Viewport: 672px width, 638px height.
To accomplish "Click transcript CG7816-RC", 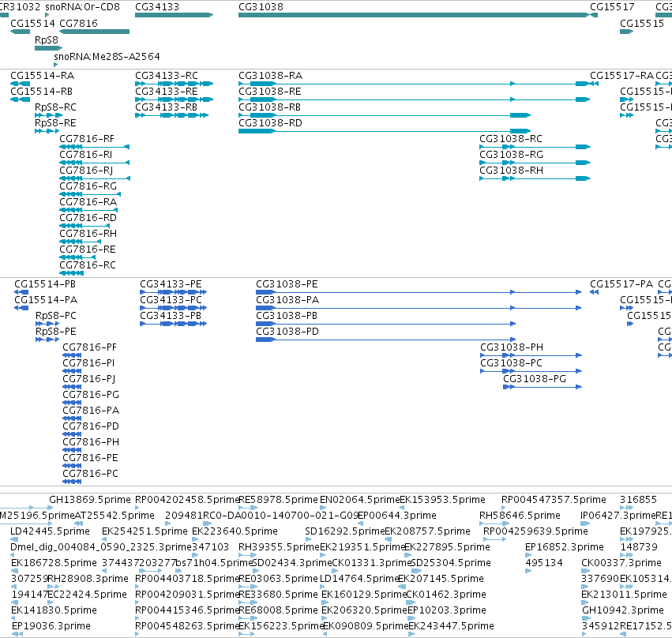I will pos(88,265).
